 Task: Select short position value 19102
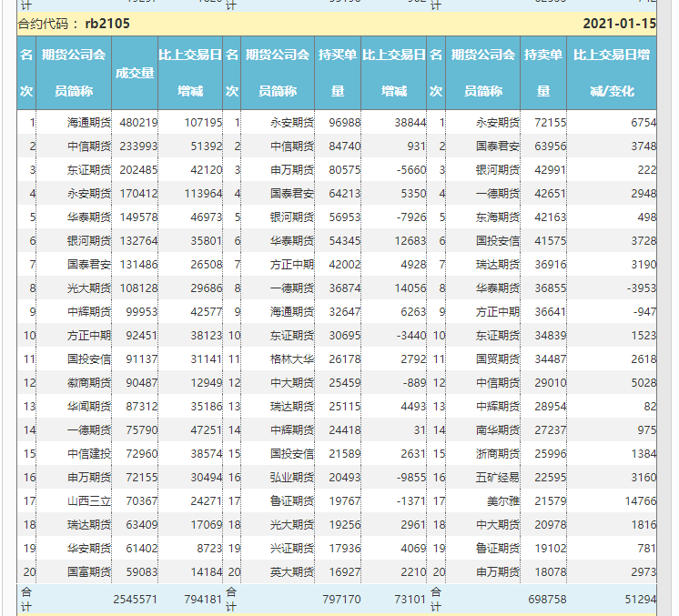(551, 549)
